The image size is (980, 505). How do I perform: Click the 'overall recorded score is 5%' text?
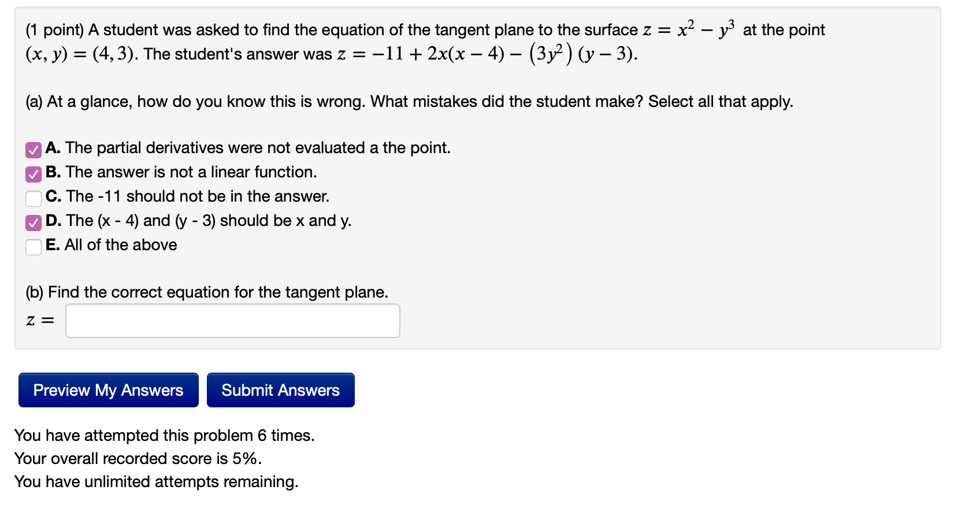click(138, 458)
